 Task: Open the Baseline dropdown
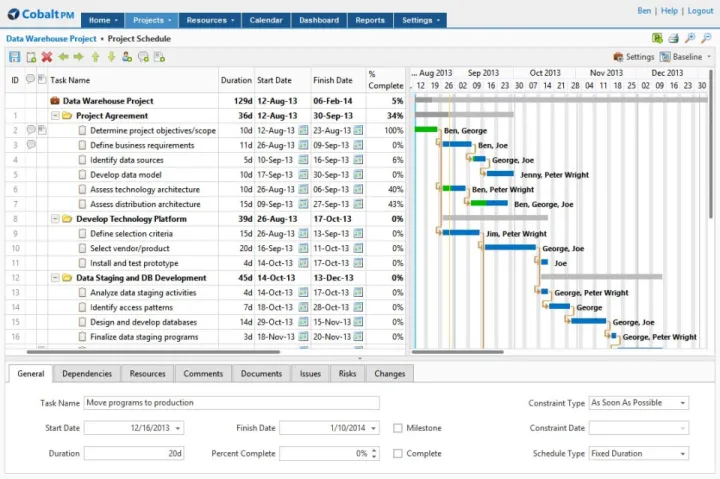(x=686, y=57)
